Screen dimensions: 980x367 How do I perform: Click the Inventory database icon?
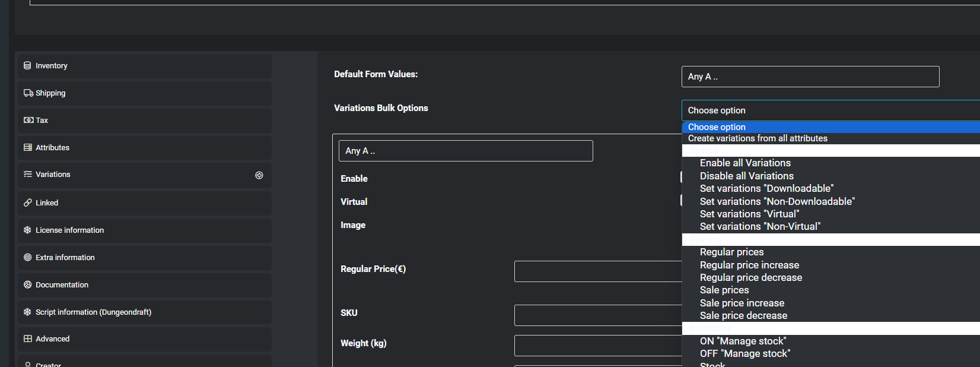27,66
